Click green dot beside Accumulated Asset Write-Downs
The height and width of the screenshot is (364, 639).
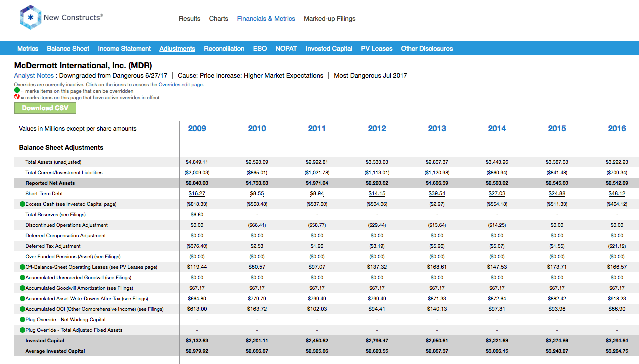click(22, 298)
